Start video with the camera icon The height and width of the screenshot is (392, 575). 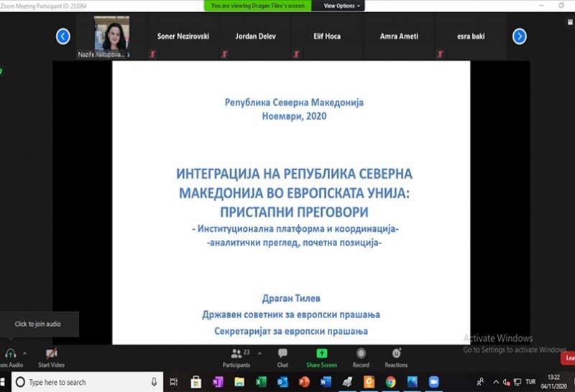pos(52,353)
